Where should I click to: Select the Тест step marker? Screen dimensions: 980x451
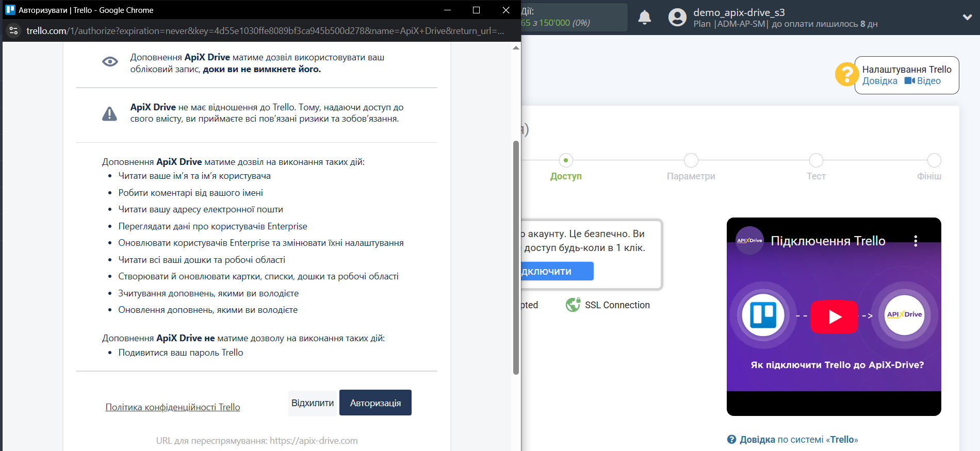[x=816, y=160]
